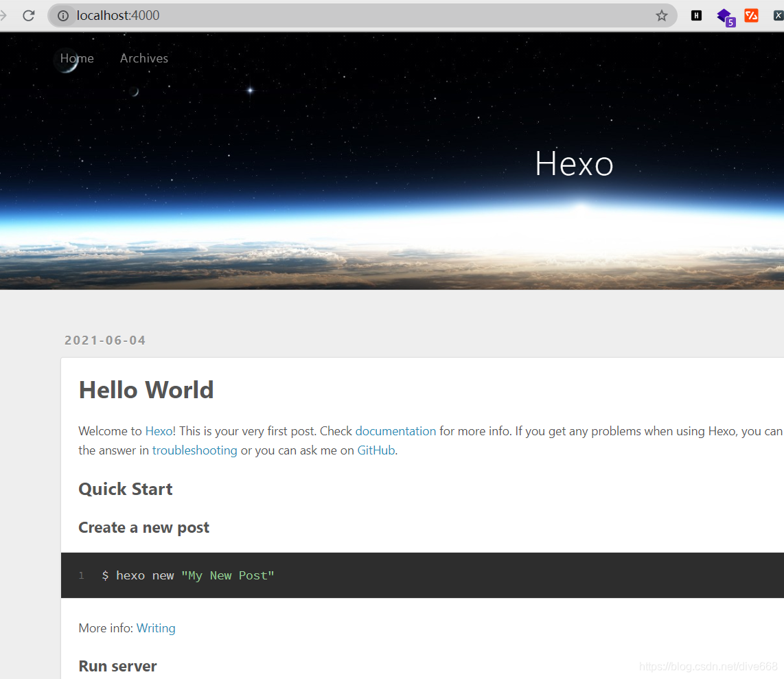784x679 pixels.
Task: Open the documentation link
Action: [395, 431]
